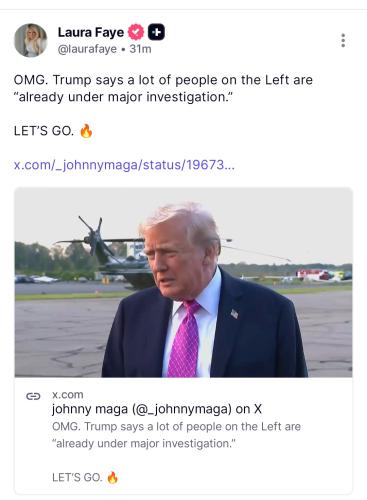Open the x.com/_johnnymaga/status link

[124, 165]
